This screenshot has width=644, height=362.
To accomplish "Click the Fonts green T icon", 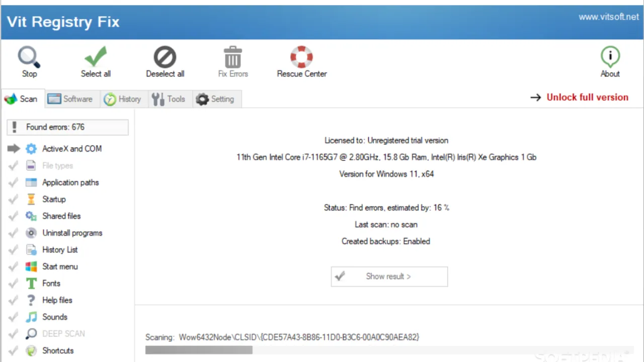I will point(31,284).
